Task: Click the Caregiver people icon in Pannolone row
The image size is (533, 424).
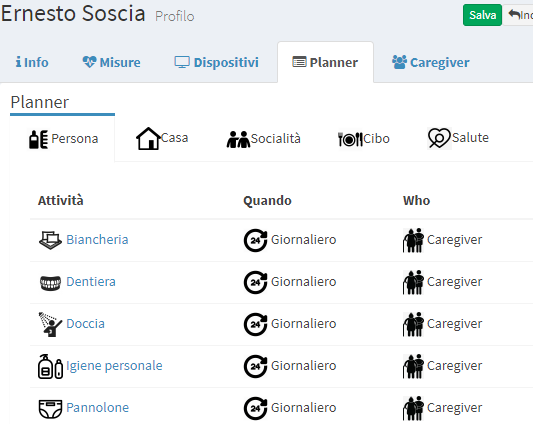Action: coord(413,408)
